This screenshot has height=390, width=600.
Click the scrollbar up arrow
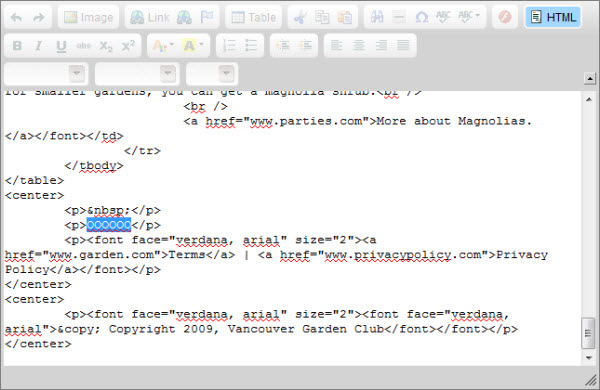pyautogui.click(x=589, y=100)
